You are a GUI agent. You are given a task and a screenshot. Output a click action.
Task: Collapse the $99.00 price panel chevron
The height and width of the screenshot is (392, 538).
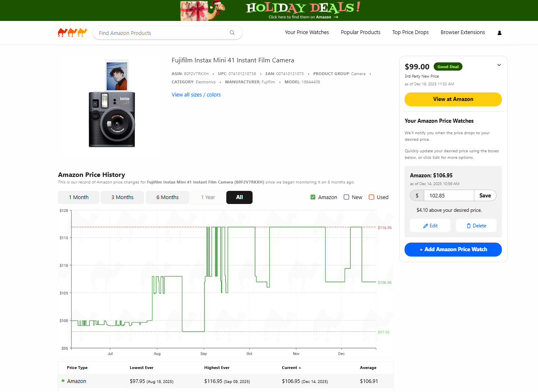click(499, 65)
